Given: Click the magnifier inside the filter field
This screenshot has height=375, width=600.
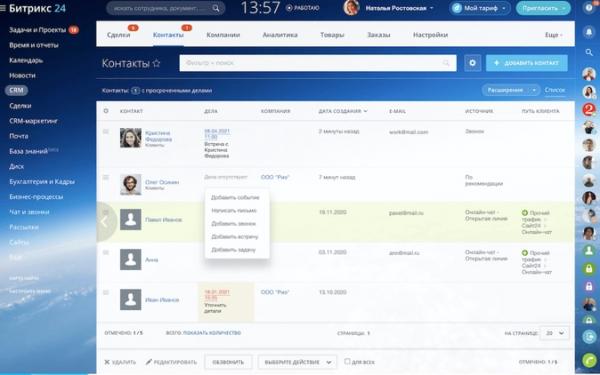Looking at the screenshot, I should point(446,63).
